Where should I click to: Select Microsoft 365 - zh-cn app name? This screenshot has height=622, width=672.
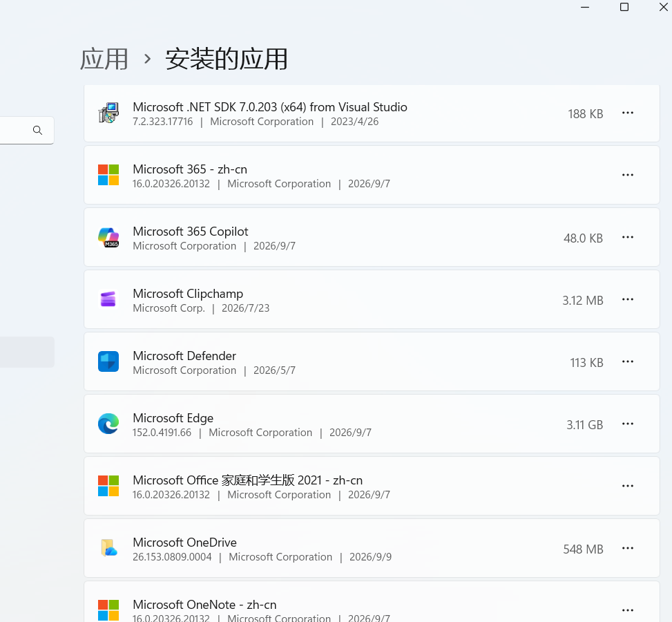(x=190, y=169)
